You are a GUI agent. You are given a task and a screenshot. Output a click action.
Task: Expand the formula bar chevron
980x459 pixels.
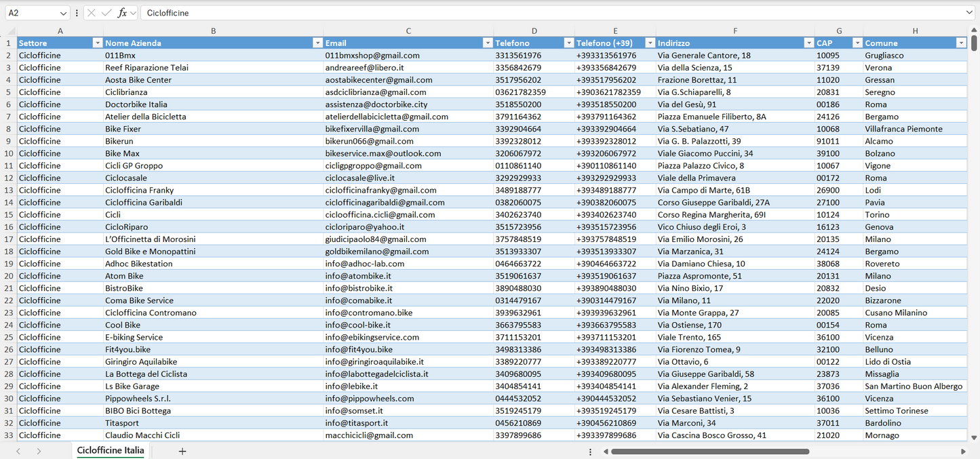pos(969,13)
